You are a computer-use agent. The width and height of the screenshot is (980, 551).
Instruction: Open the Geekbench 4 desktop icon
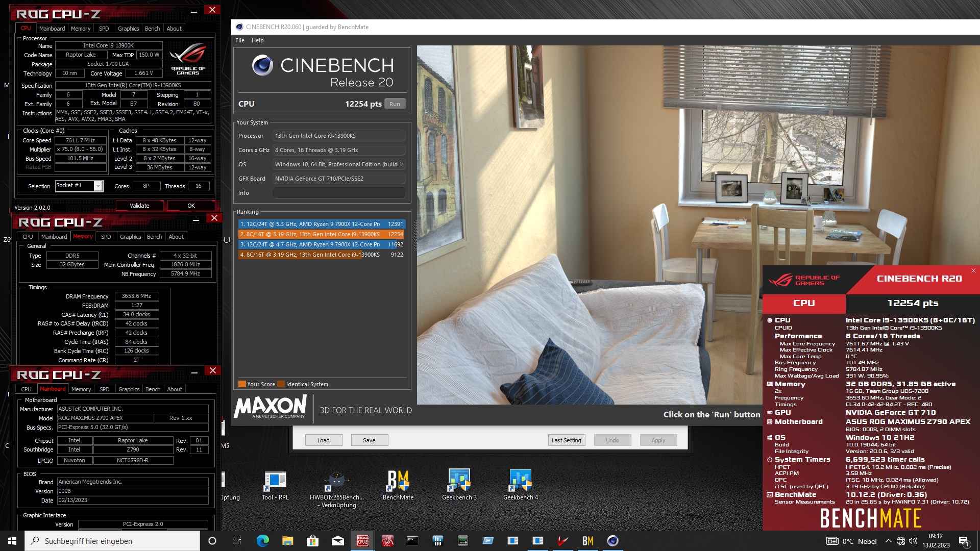click(x=520, y=485)
